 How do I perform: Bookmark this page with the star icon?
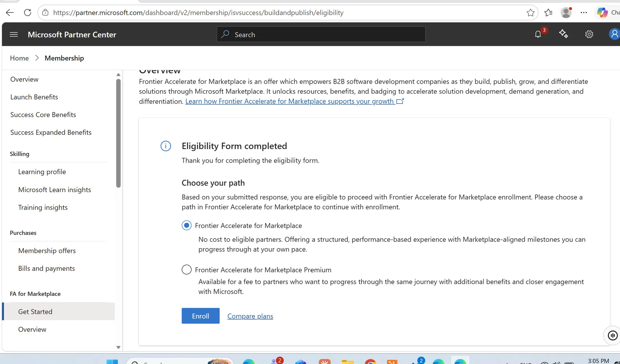[x=530, y=13]
